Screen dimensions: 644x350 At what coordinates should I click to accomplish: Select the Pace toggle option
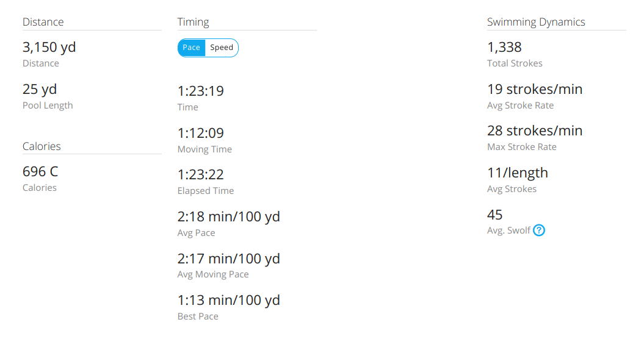click(192, 48)
